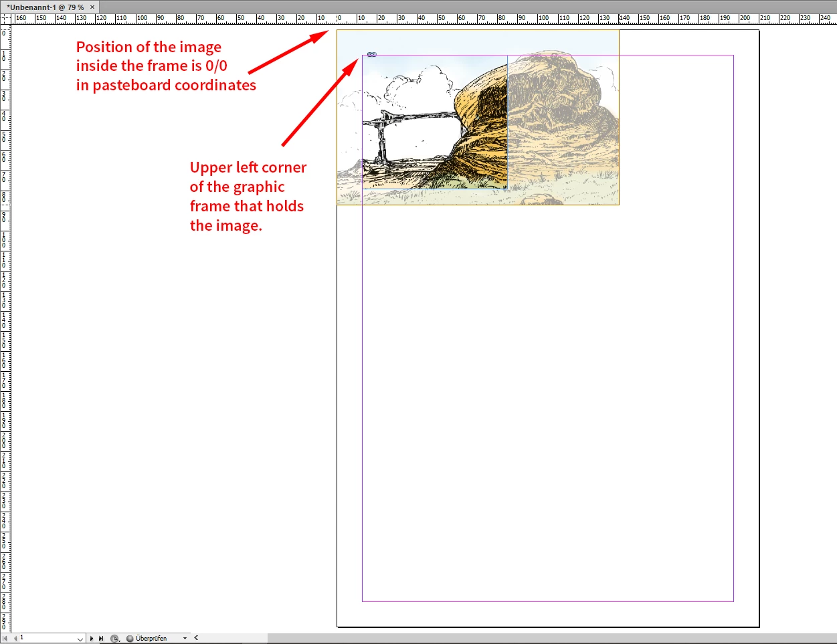
Task: Go to the last page
Action: tap(101, 638)
